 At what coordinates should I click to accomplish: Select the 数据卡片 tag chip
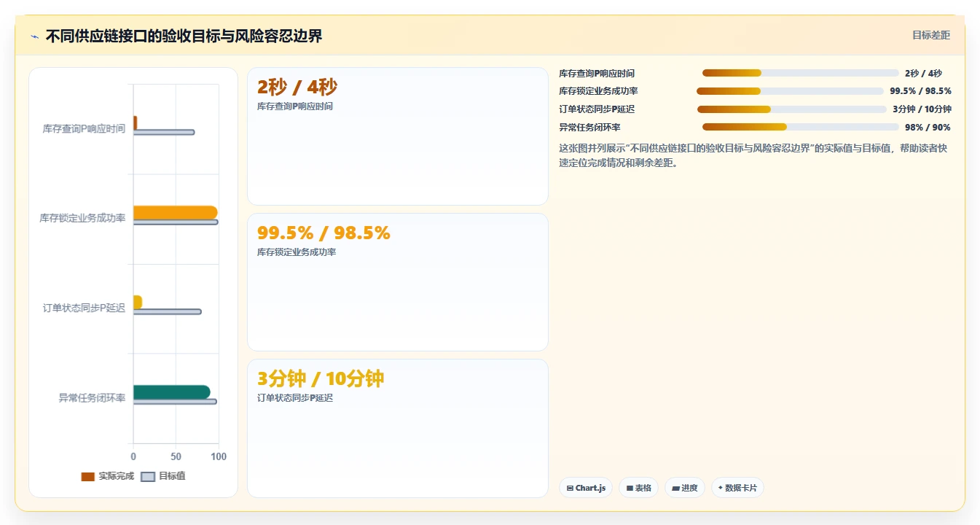click(x=737, y=488)
